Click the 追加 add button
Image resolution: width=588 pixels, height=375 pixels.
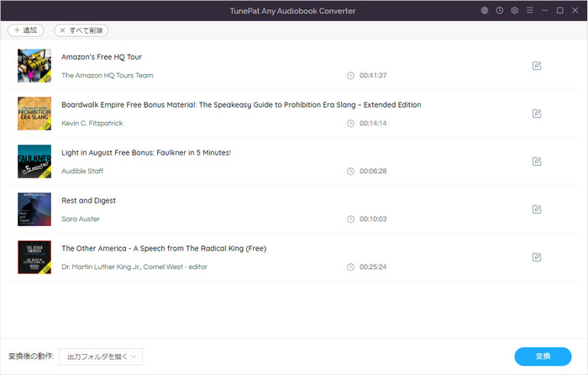click(x=25, y=30)
